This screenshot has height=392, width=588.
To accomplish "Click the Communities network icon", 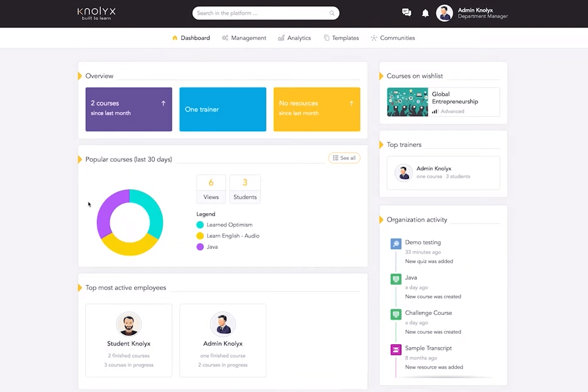I will [374, 38].
